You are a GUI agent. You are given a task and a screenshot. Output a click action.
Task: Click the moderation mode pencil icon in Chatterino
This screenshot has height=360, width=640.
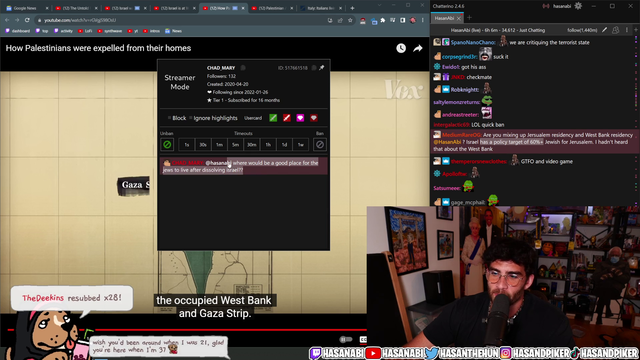(604, 30)
